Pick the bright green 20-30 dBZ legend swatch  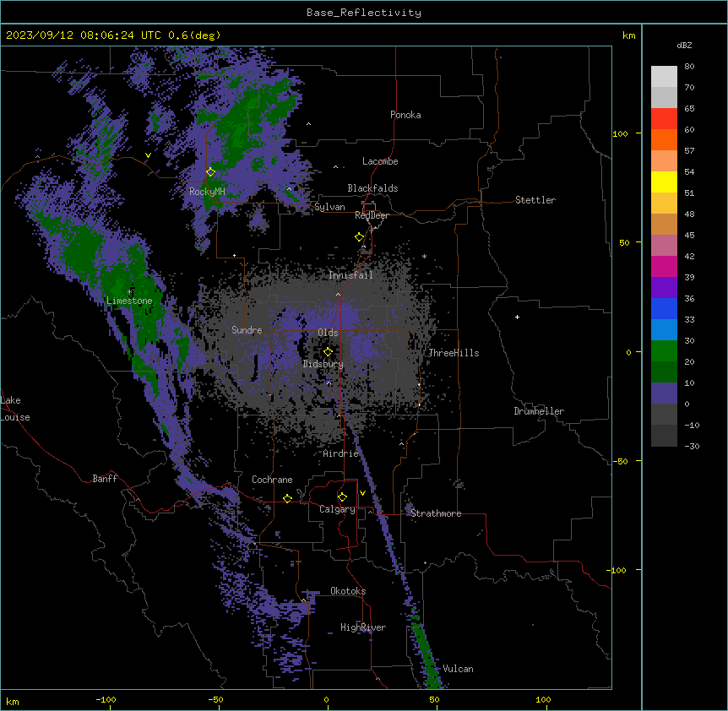(x=664, y=351)
